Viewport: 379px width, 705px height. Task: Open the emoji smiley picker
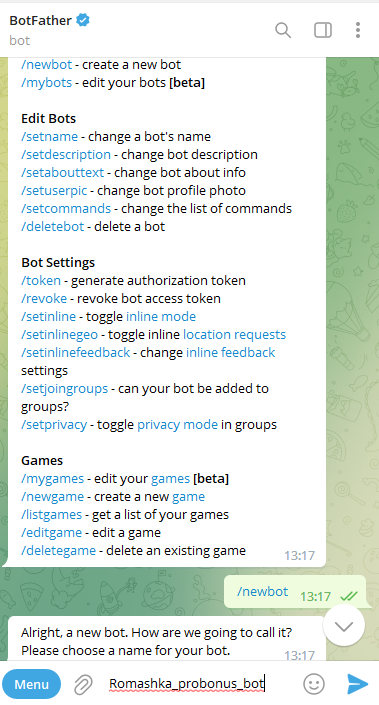coord(314,684)
